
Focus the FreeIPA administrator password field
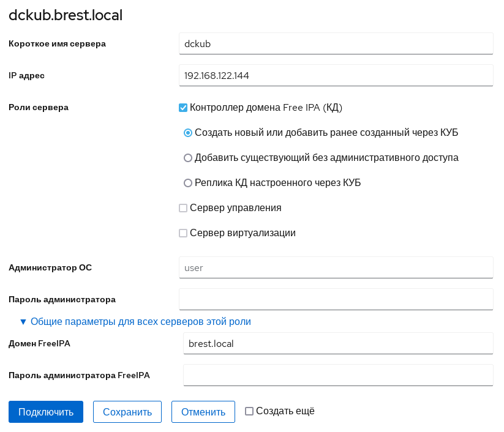coord(338,375)
